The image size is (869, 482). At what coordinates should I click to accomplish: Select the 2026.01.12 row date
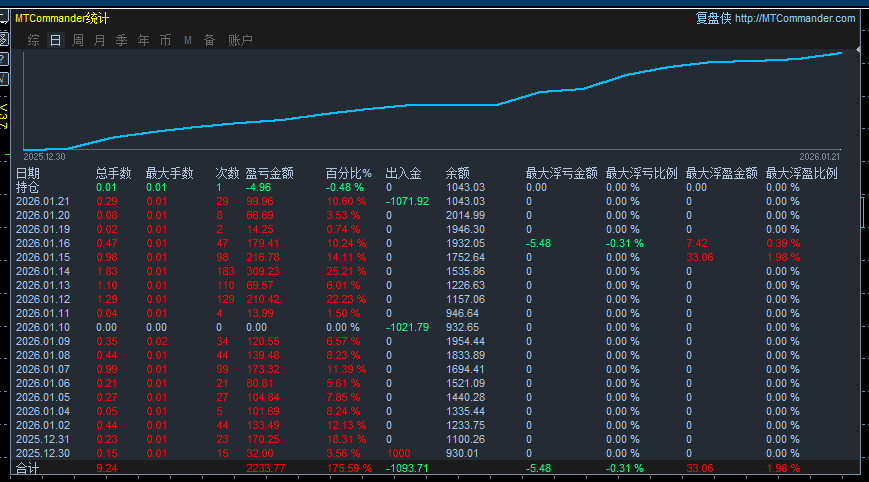click(x=43, y=299)
